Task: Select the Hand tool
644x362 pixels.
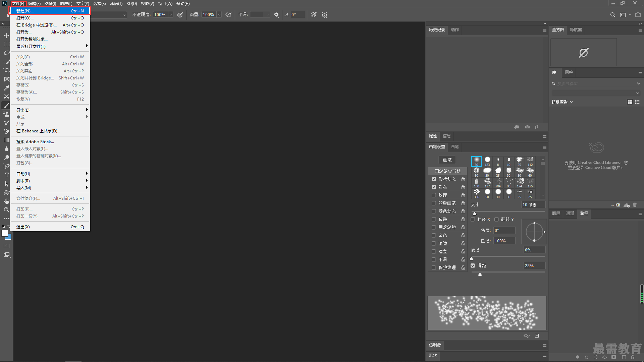Action: (x=6, y=201)
